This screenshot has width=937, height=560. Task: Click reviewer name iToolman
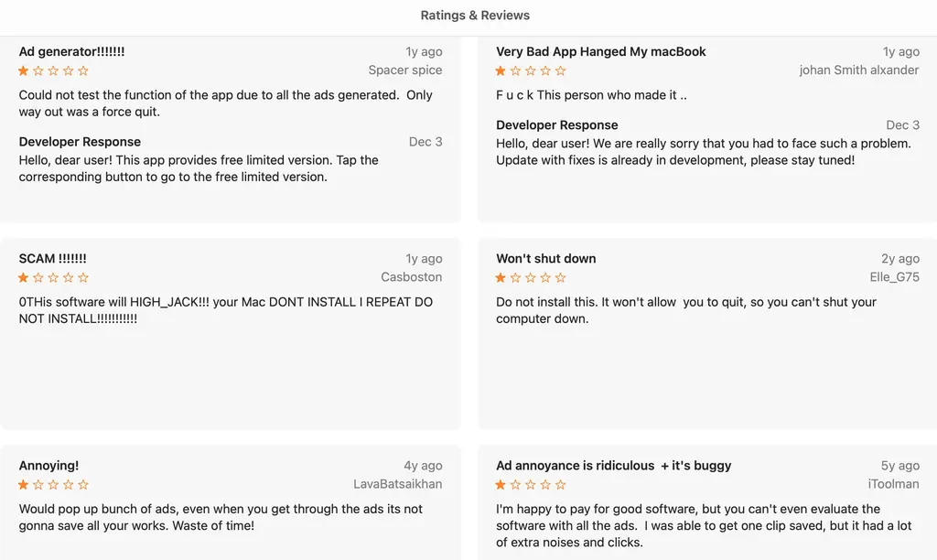893,484
